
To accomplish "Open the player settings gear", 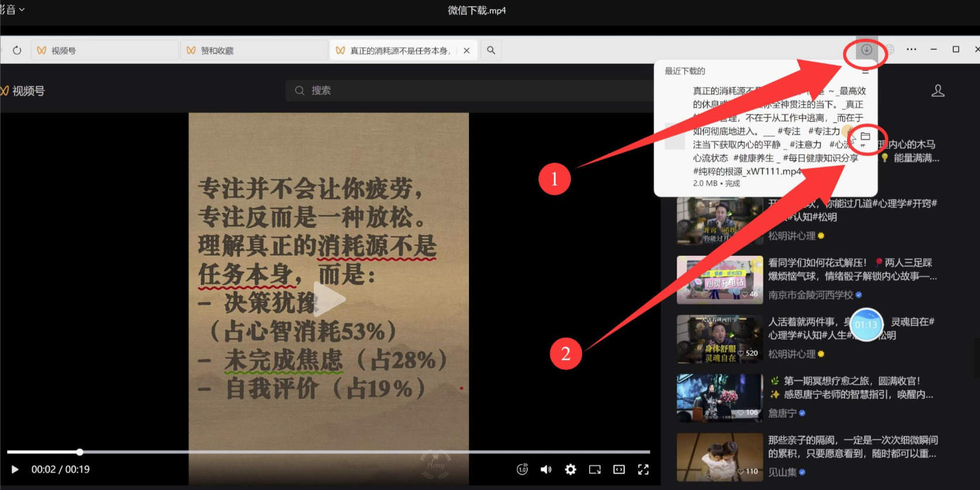I will (570, 470).
